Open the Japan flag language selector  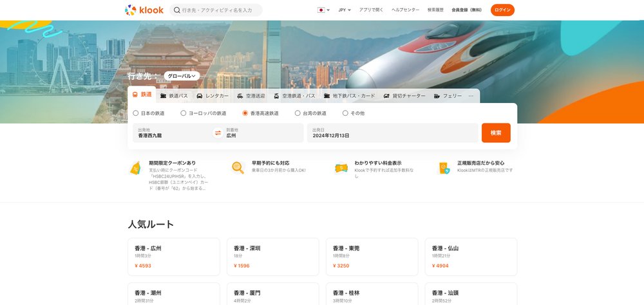(x=323, y=10)
